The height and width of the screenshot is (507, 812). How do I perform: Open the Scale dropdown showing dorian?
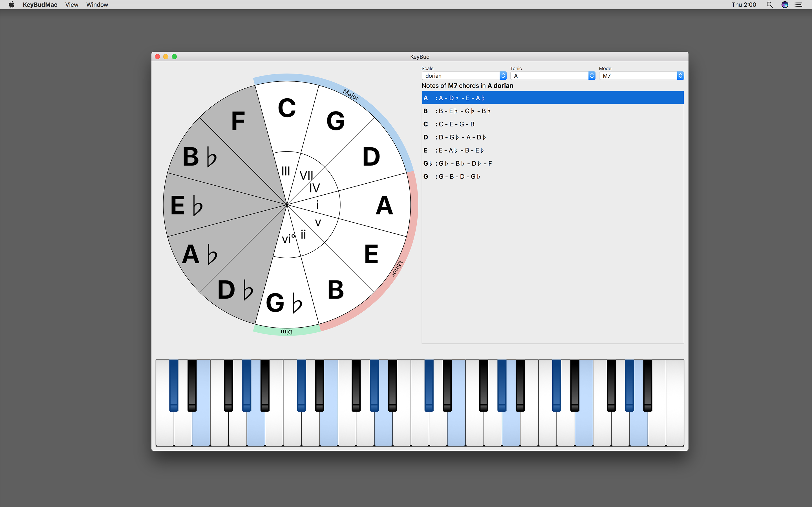464,76
